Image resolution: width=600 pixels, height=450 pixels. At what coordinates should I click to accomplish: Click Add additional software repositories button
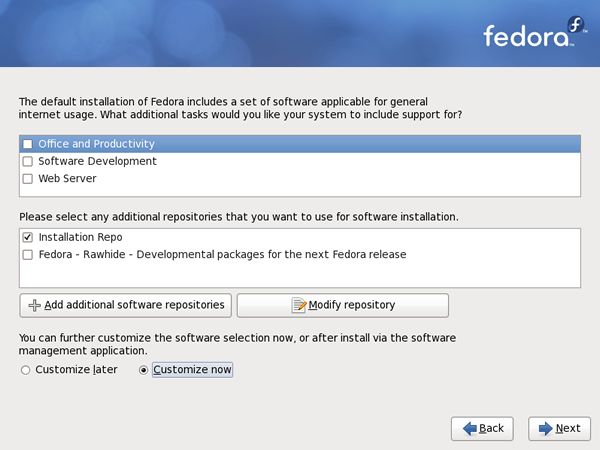coord(126,305)
